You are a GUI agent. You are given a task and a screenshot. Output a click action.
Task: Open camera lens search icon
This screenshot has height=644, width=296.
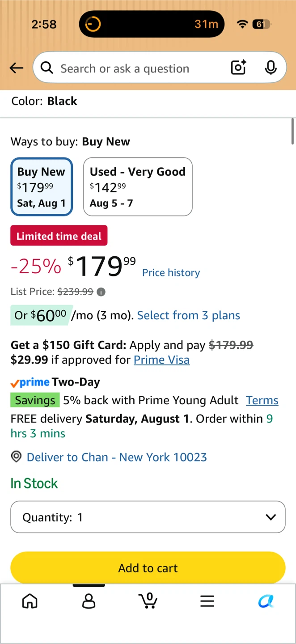point(239,68)
